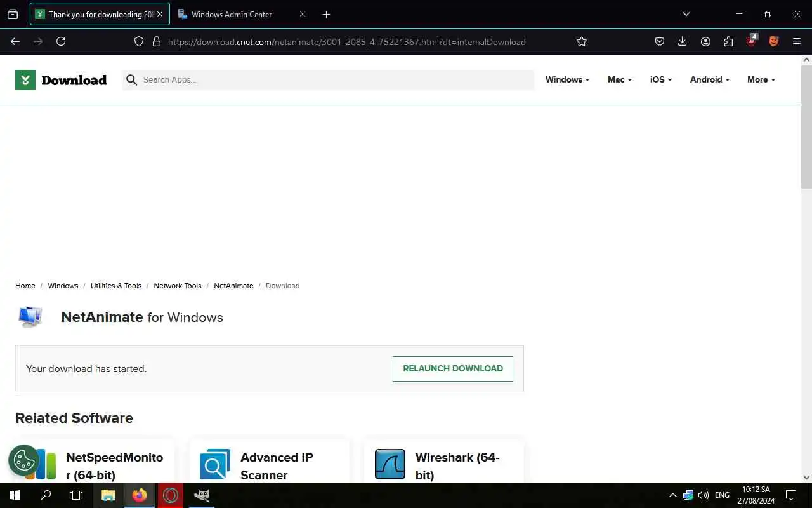Expand the Windows menu
The height and width of the screenshot is (508, 812).
pos(567,79)
